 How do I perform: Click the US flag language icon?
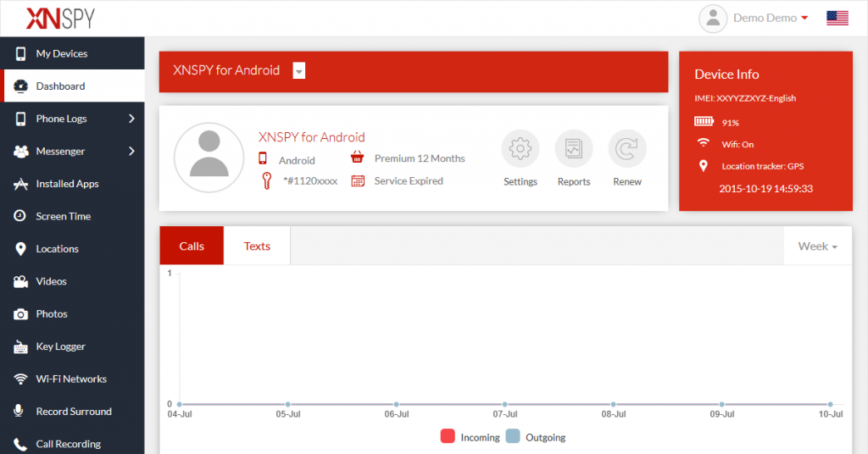(837, 19)
